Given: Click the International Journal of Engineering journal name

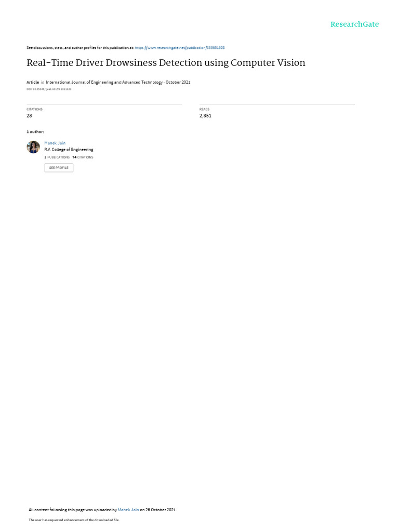Looking at the screenshot, I should click(x=104, y=83).
